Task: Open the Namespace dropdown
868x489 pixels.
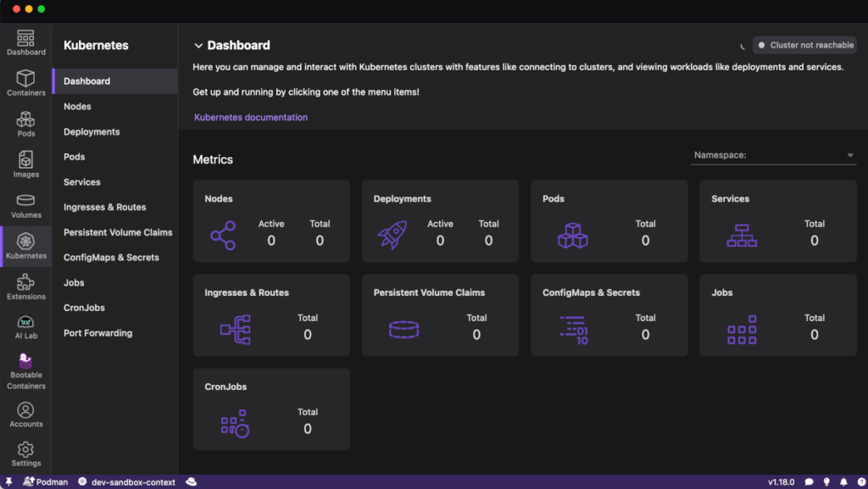Action: click(x=773, y=155)
